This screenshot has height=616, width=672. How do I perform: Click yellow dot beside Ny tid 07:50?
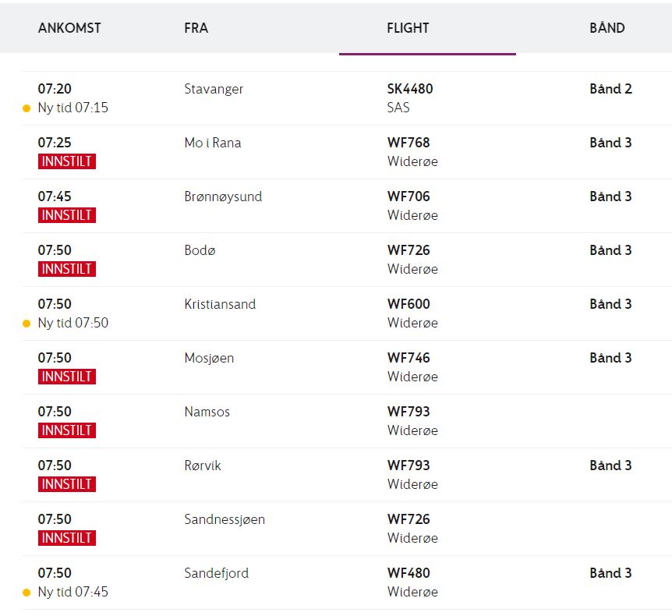[x=27, y=324]
